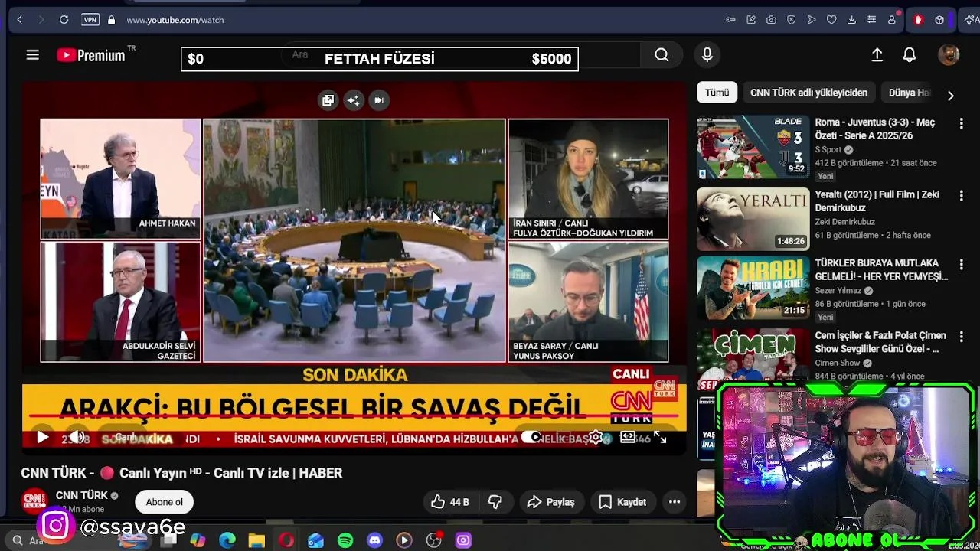Image resolution: width=980 pixels, height=551 pixels.
Task: Dislike the CNN TÜRK video
Action: [x=495, y=502]
